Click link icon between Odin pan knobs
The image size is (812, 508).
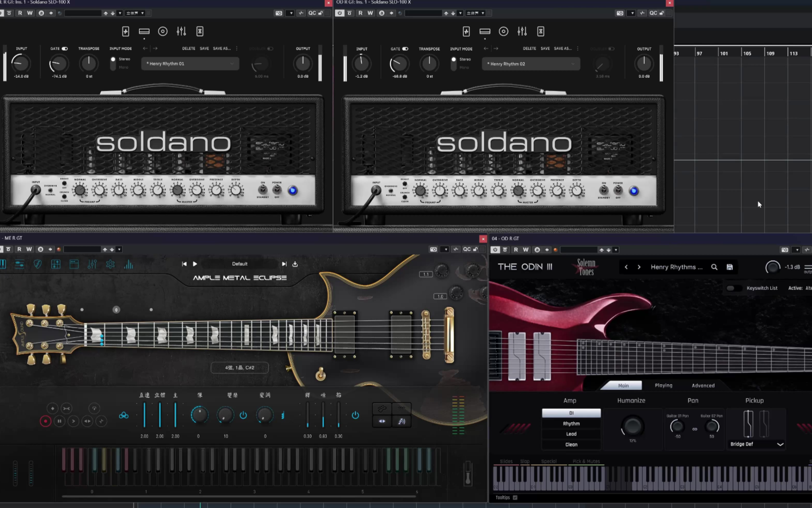pyautogui.click(x=695, y=429)
